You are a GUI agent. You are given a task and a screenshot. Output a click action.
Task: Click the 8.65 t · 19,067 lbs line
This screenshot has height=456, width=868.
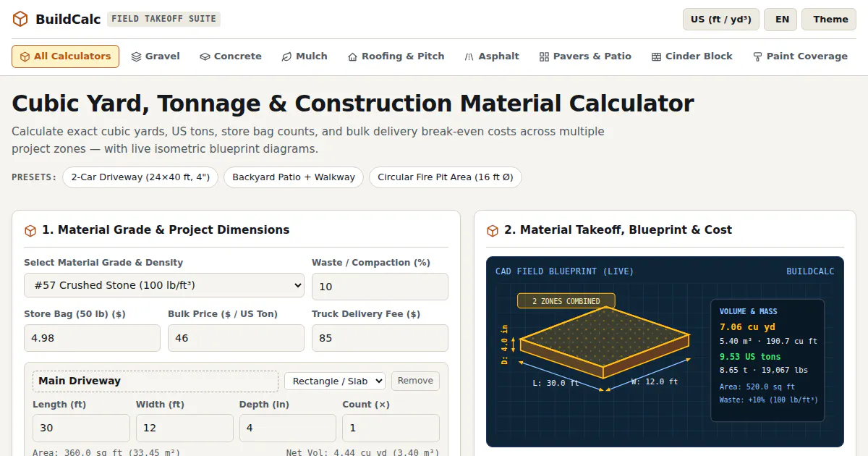764,370
